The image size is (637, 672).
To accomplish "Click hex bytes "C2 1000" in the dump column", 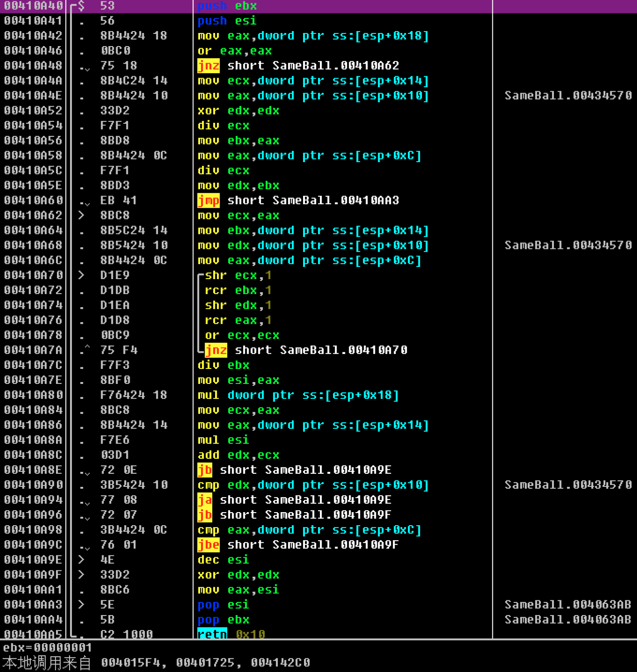I will coord(126,634).
